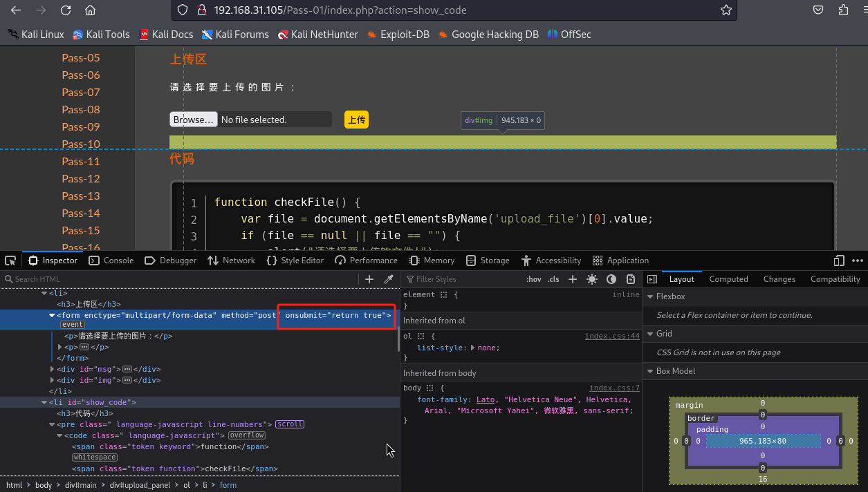Image resolution: width=868 pixels, height=492 pixels.
Task: Collapse the Flexbox section
Action: pos(649,296)
